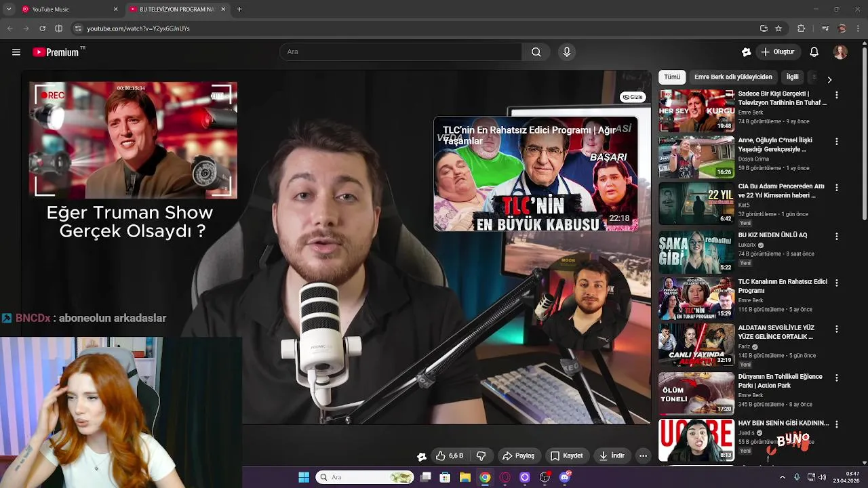Screen dimensions: 868x488
Task: Open options for Sadece Bir Kişi Gerçekti video
Action: [836, 96]
